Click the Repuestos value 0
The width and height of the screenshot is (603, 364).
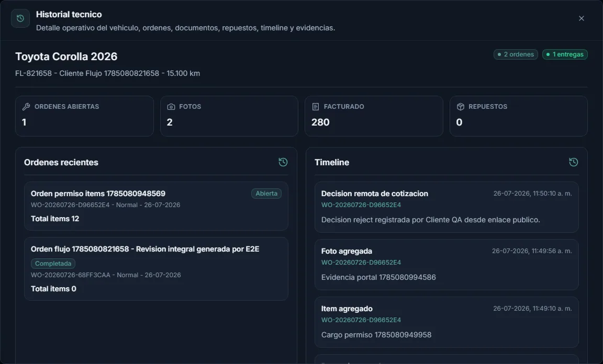[459, 122]
